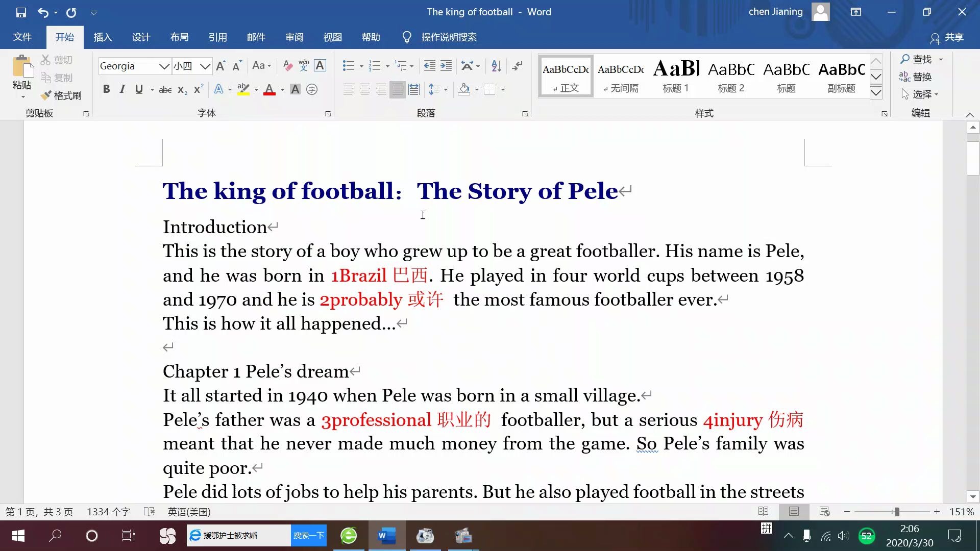
Task: Click the multilevel list icon
Action: tap(401, 66)
